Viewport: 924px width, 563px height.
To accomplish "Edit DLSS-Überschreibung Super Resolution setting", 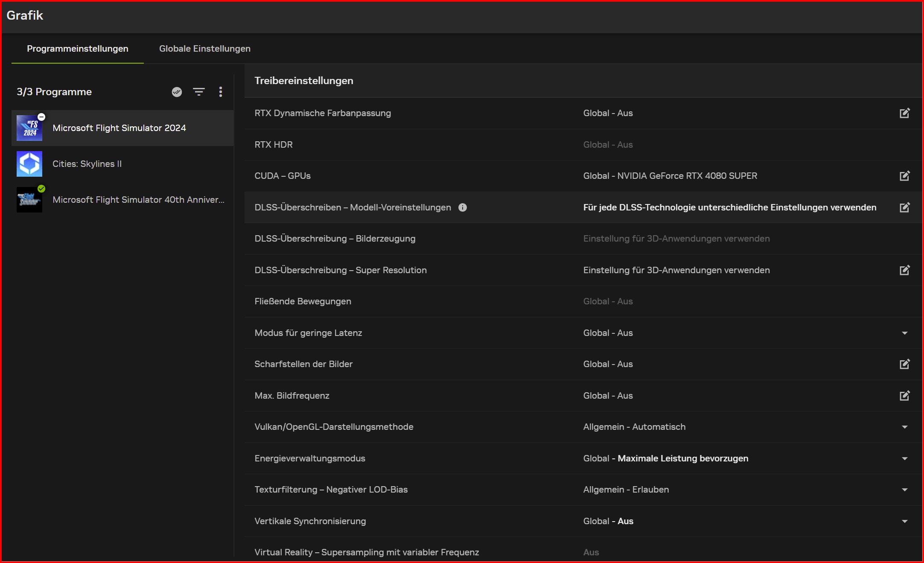I will tap(904, 270).
